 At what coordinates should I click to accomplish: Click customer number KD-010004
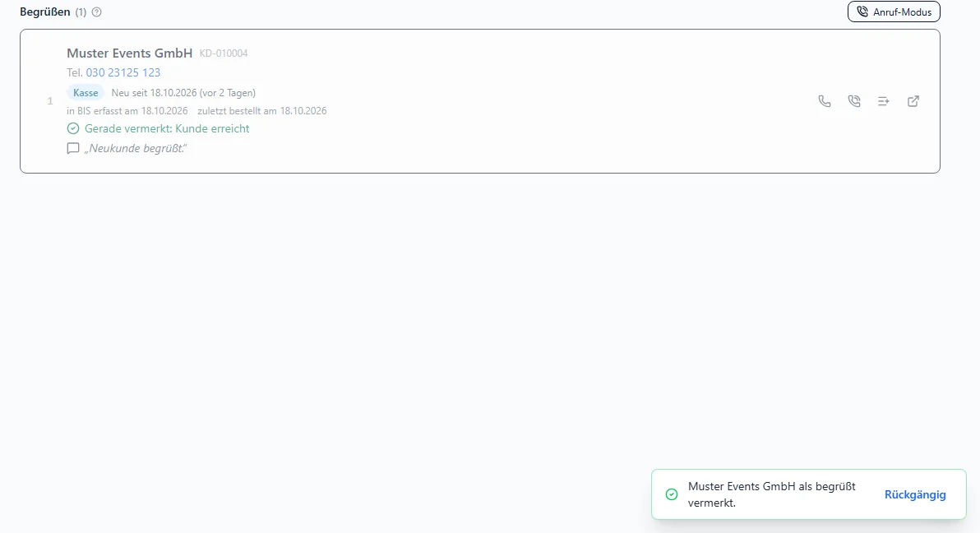[224, 53]
